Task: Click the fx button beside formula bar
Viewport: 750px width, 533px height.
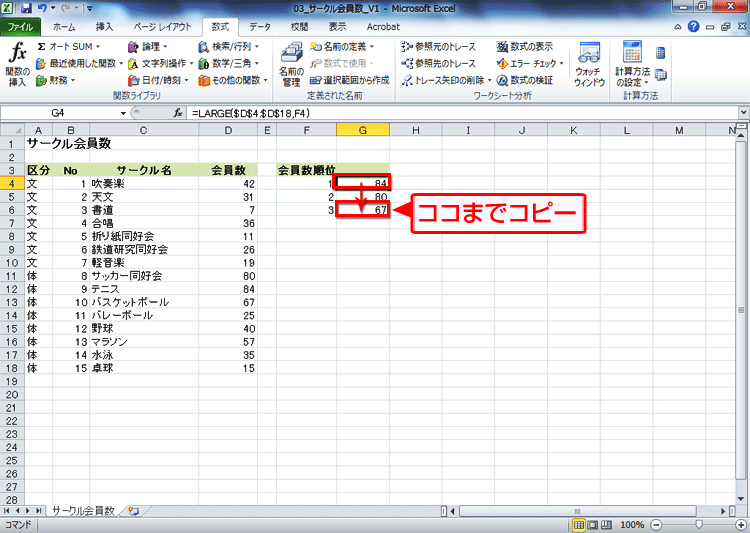Action: click(x=178, y=113)
